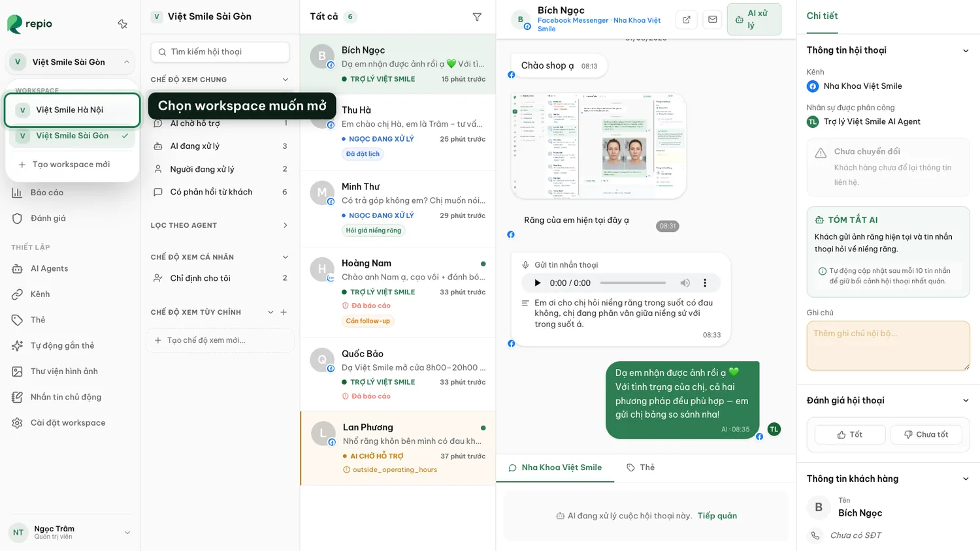Open the Ngọc Trâm account menu

[x=70, y=532]
